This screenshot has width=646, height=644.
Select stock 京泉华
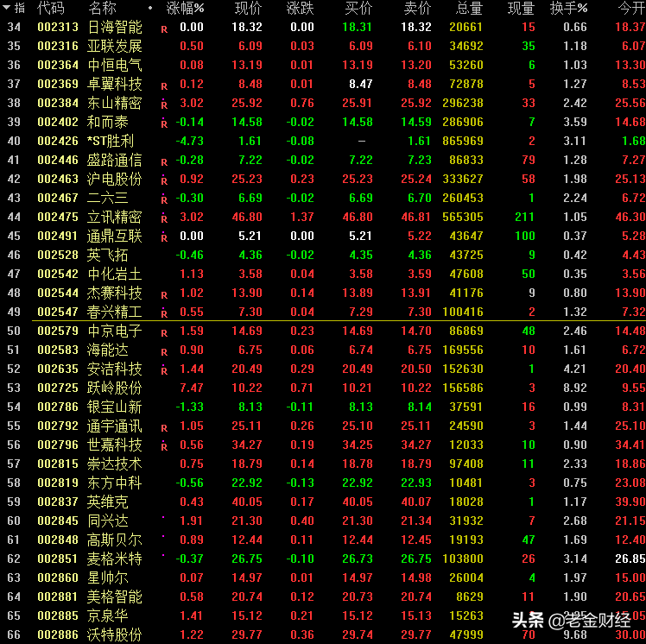tap(108, 616)
